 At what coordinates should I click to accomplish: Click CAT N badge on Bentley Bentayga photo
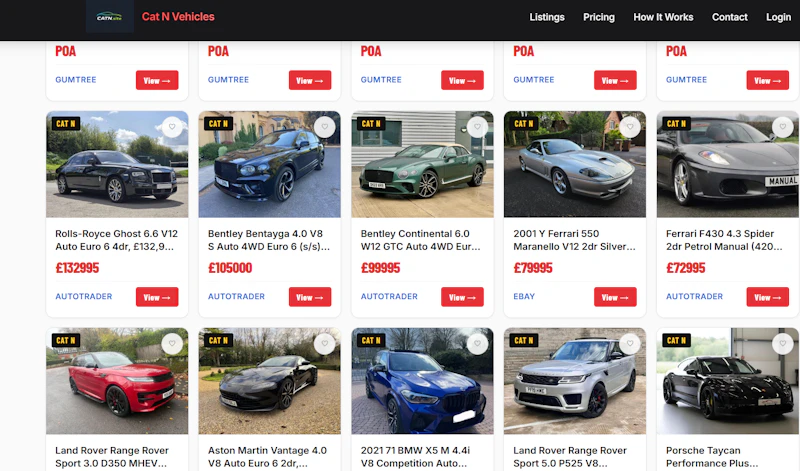click(x=218, y=123)
